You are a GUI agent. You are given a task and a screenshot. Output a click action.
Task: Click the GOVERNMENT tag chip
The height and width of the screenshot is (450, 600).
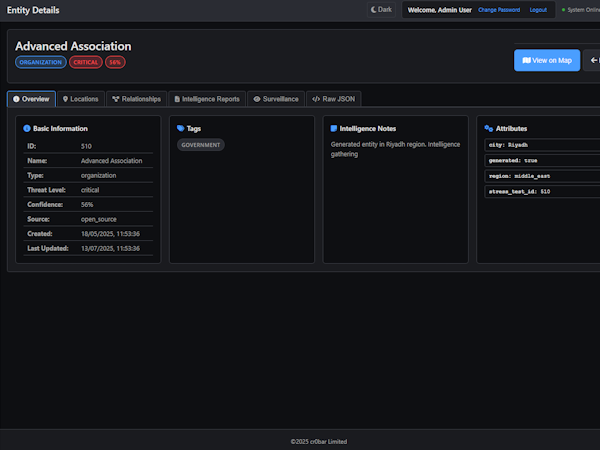[x=201, y=145]
